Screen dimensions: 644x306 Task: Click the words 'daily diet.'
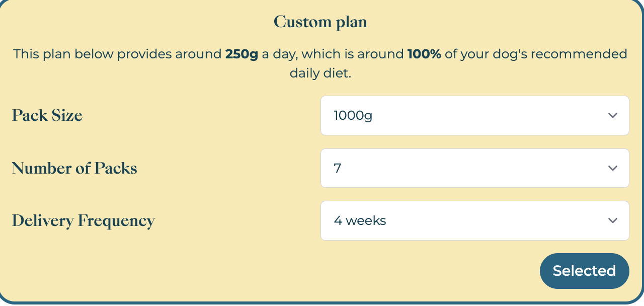pyautogui.click(x=320, y=73)
